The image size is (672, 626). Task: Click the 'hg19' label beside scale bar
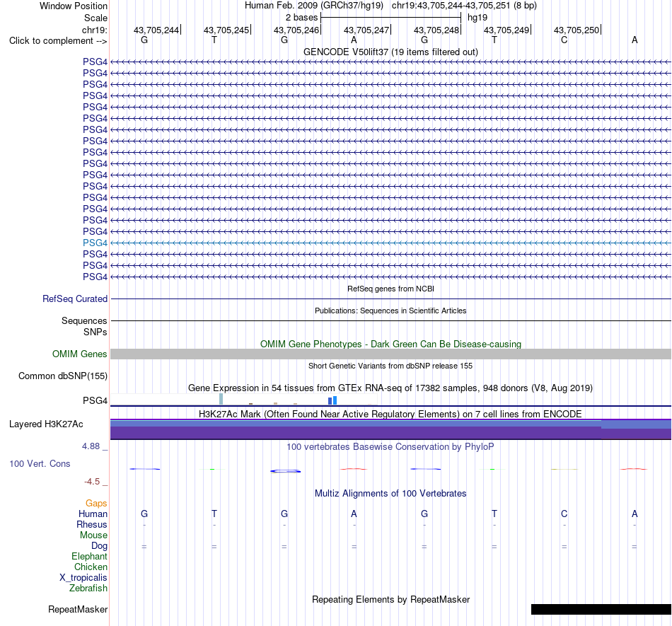477,18
